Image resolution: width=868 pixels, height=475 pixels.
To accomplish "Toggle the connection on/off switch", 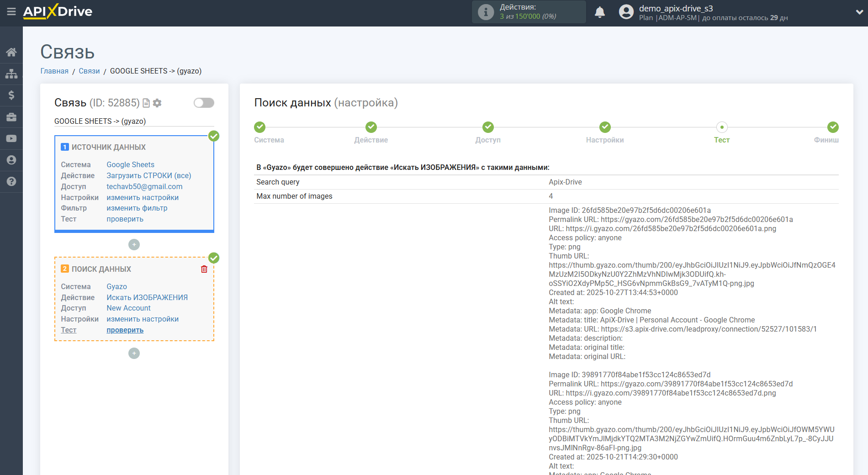I will pos(204,103).
